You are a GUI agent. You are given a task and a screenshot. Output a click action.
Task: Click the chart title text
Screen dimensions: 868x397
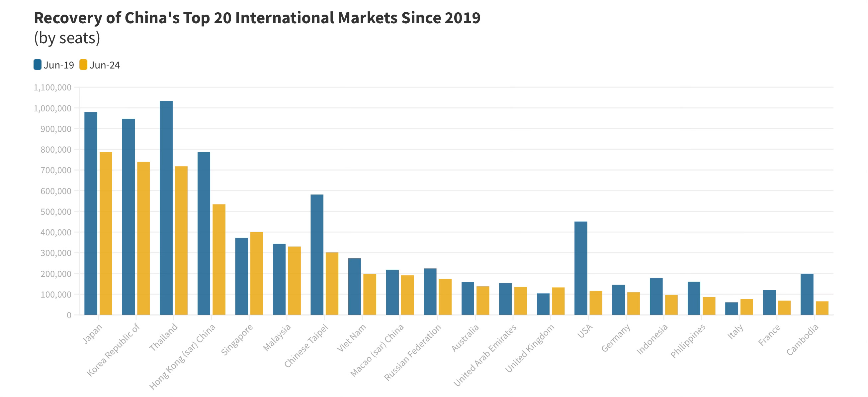[x=257, y=18]
